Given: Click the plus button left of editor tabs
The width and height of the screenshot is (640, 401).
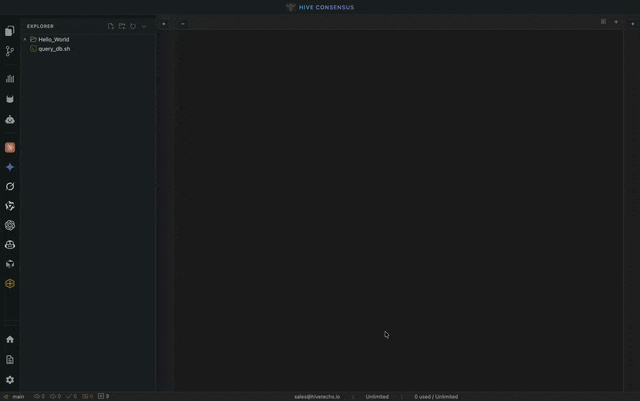Looking at the screenshot, I should click(x=164, y=23).
